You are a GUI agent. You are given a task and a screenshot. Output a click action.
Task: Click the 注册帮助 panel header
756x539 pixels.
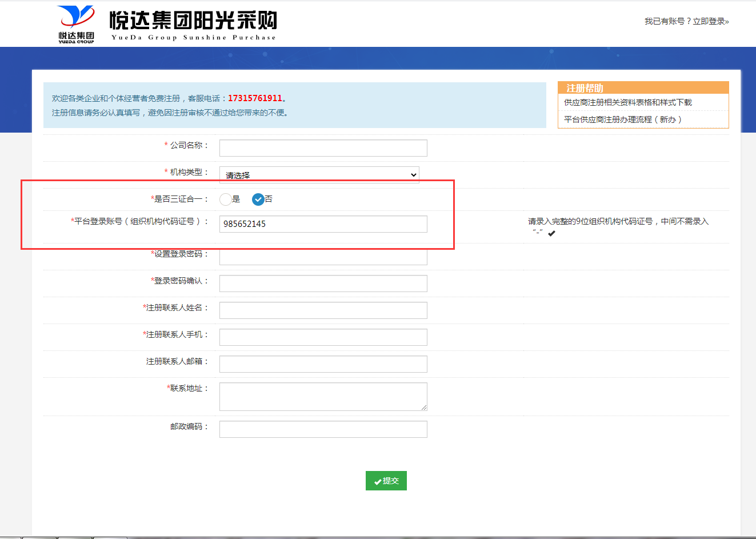pos(643,88)
